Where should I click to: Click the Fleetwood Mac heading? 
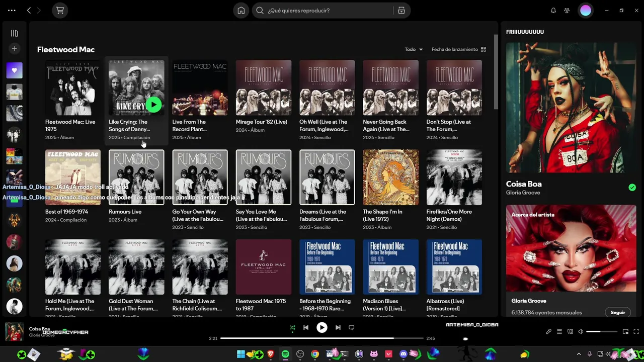(x=66, y=49)
